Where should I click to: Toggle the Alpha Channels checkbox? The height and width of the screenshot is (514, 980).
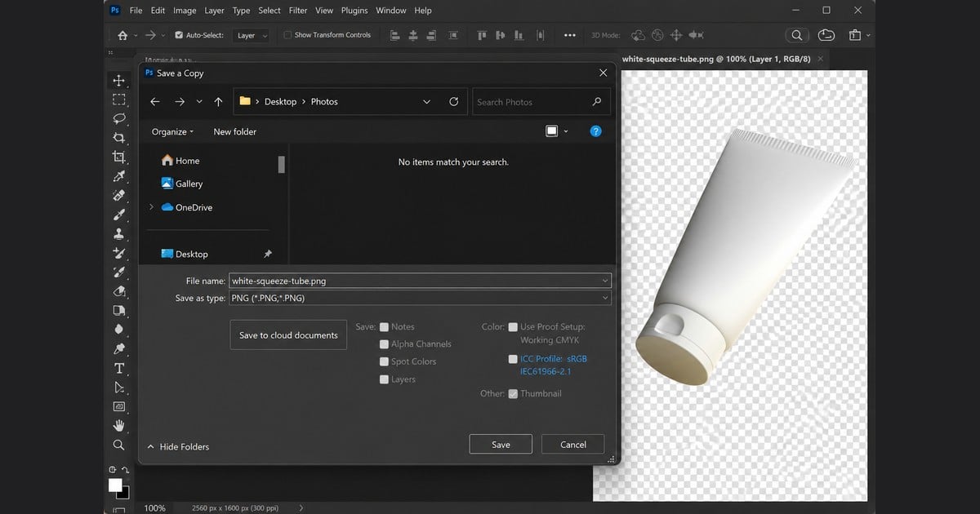384,344
